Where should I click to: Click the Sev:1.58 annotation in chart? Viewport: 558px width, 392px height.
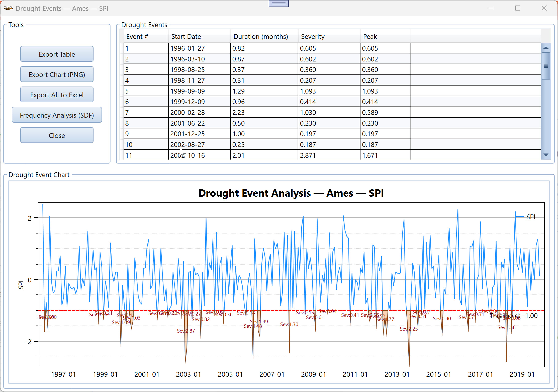506,327
